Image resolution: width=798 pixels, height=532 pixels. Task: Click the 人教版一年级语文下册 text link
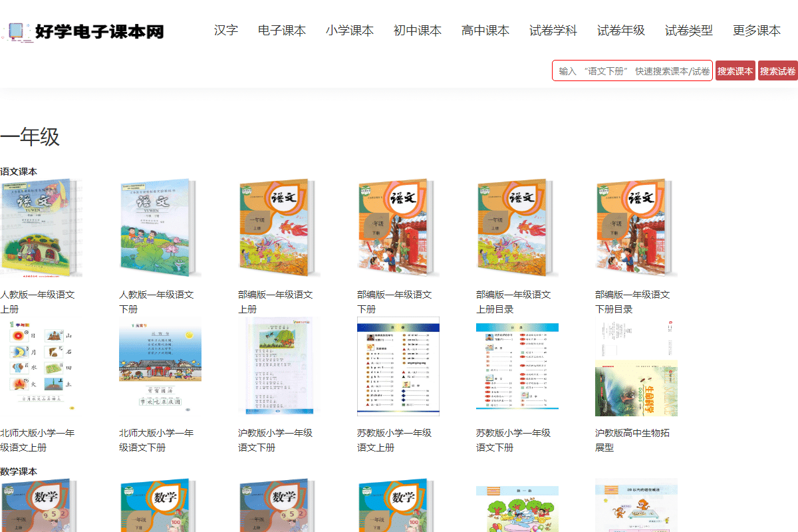tap(156, 302)
